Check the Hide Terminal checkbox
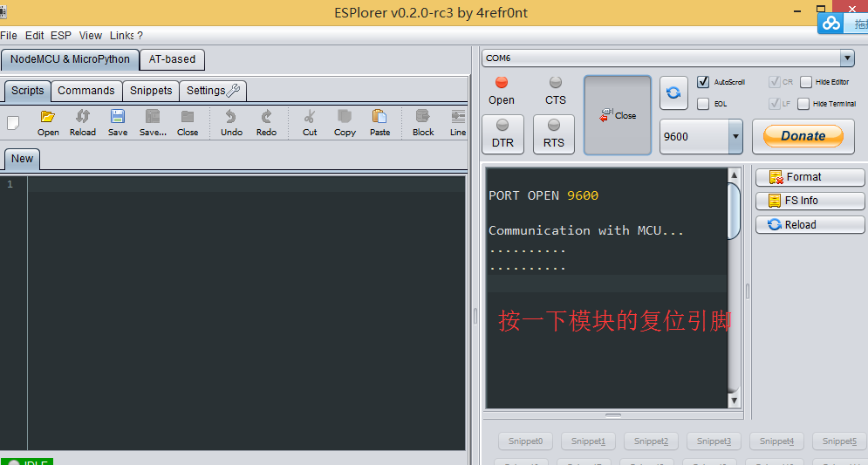The image size is (868, 465). click(x=803, y=104)
